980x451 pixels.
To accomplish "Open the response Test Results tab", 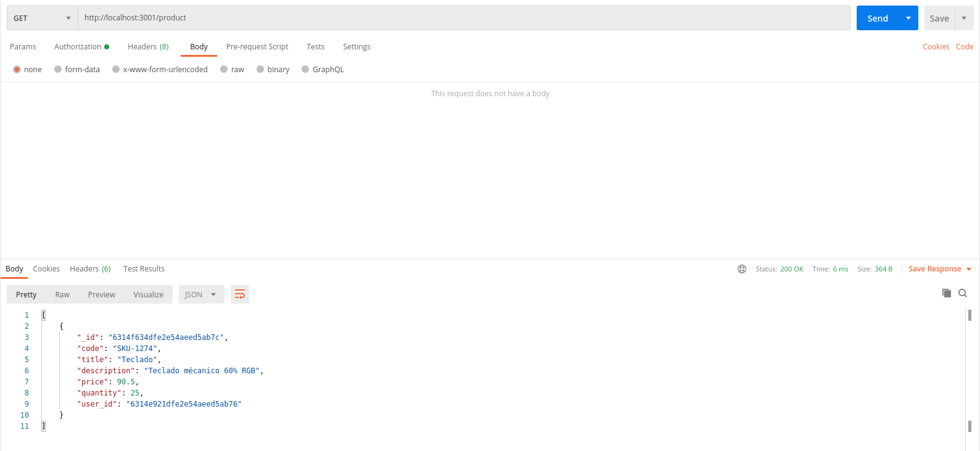I will 144,269.
